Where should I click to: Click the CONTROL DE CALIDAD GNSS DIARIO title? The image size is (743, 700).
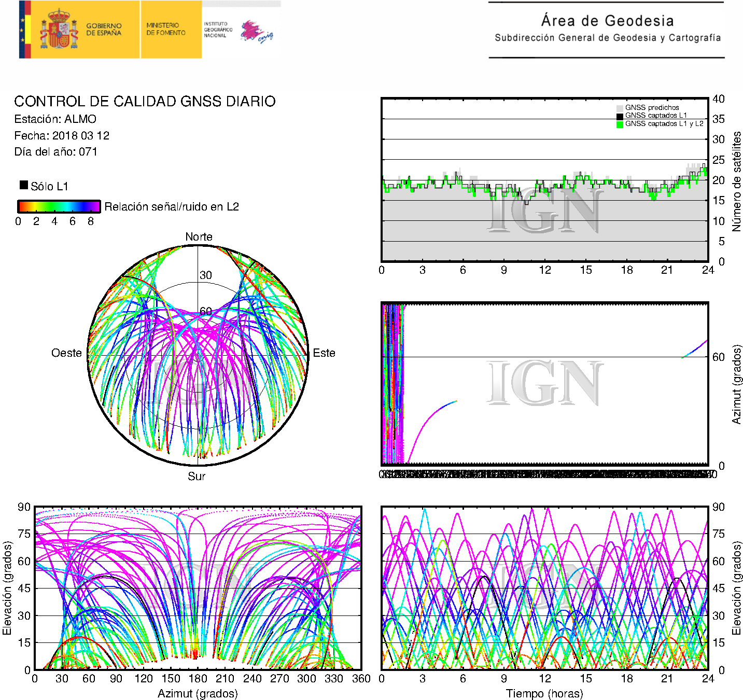point(145,102)
